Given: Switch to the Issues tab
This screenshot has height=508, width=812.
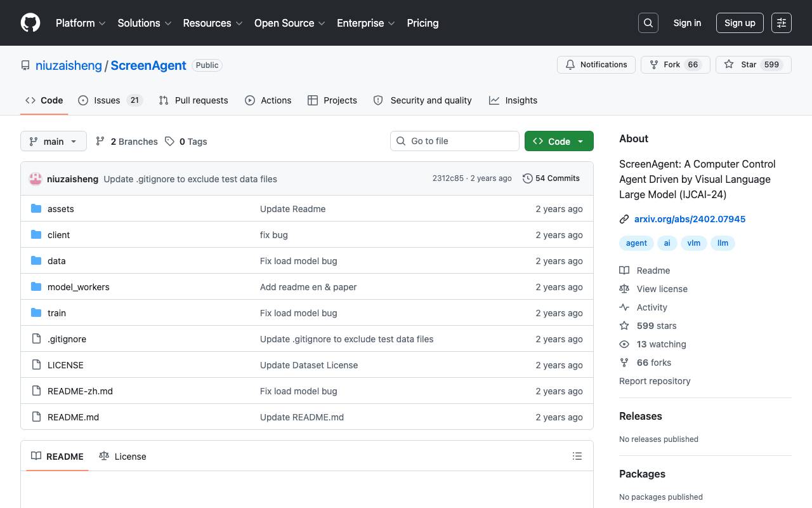Looking at the screenshot, I should [110, 100].
